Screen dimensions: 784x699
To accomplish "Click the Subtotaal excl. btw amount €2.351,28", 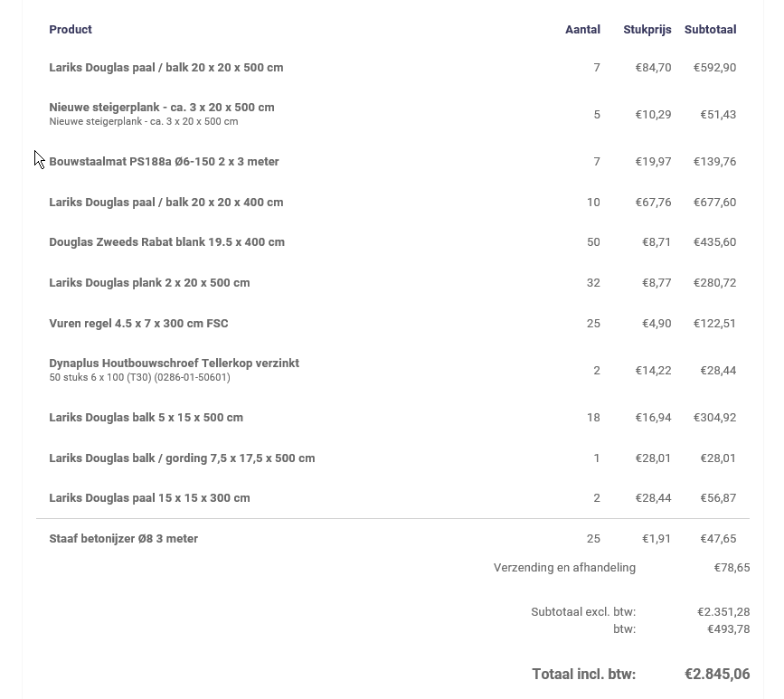I will coord(723,612).
